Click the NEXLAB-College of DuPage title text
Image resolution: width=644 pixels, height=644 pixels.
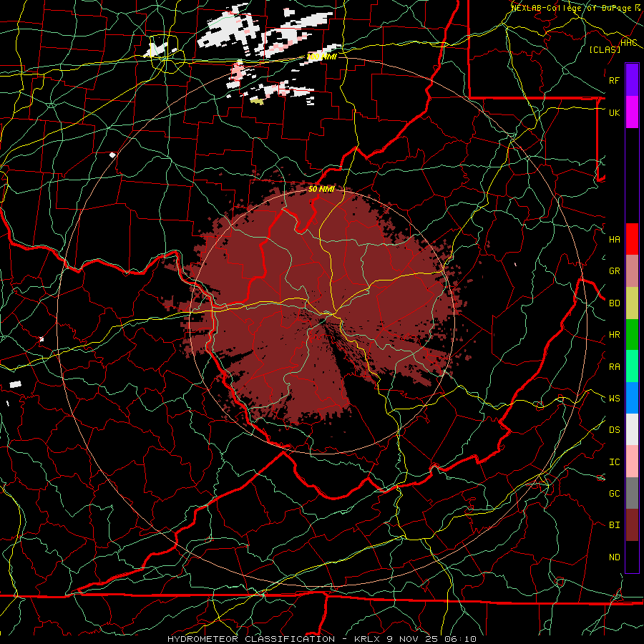click(571, 7)
